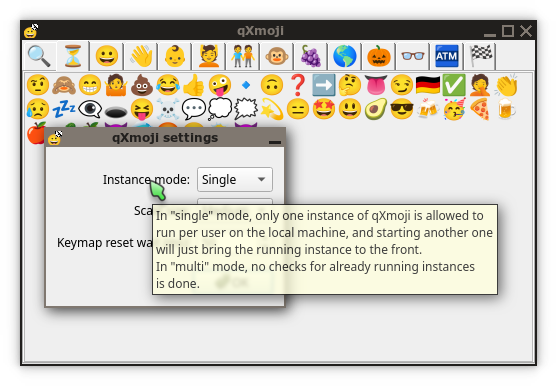Pick the skull and crossbones emoji

(168, 109)
